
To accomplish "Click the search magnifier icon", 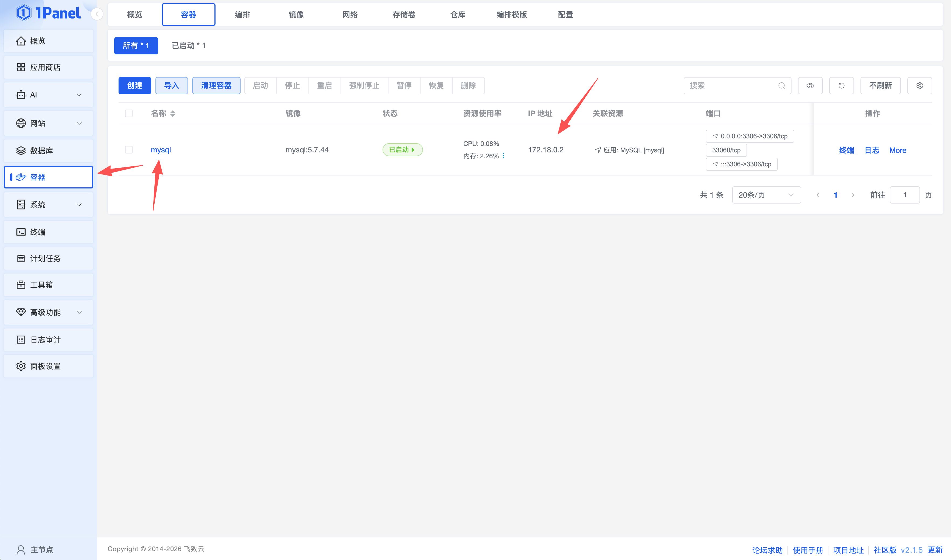I will (782, 86).
